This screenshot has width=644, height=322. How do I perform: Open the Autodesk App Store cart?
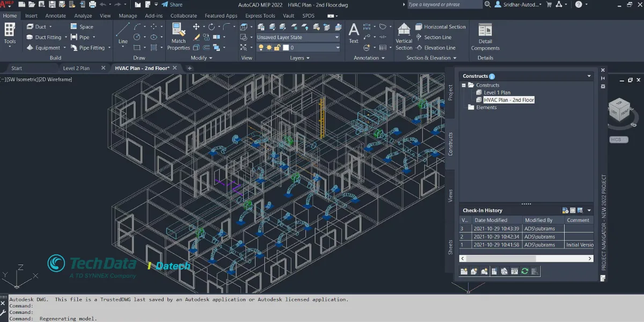click(x=549, y=4)
